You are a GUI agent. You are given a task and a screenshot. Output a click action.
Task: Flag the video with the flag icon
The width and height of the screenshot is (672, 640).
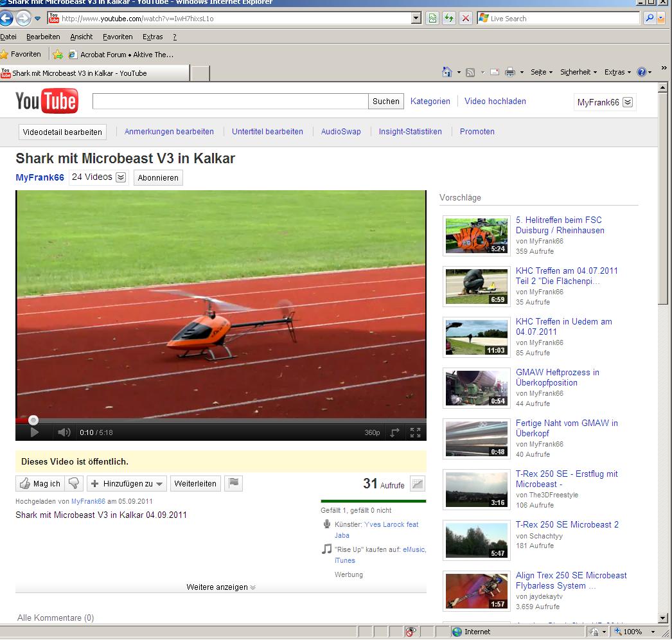click(x=234, y=483)
